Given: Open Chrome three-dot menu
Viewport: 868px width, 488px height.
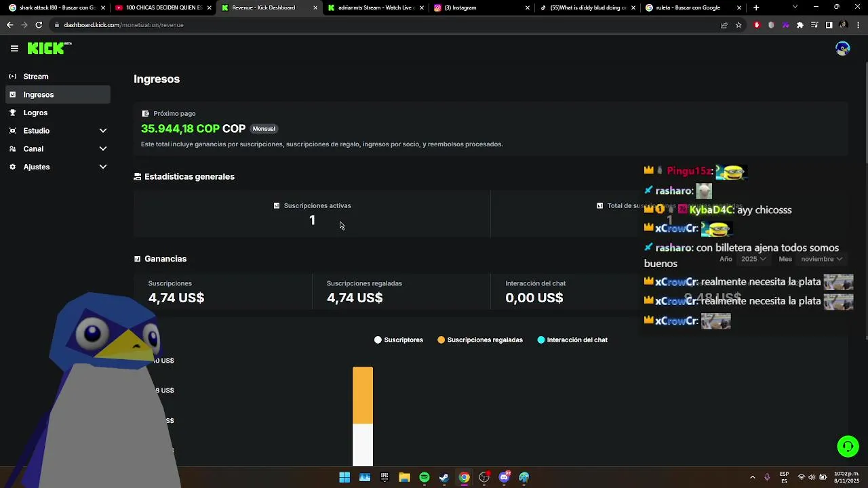Looking at the screenshot, I should pos(857,25).
